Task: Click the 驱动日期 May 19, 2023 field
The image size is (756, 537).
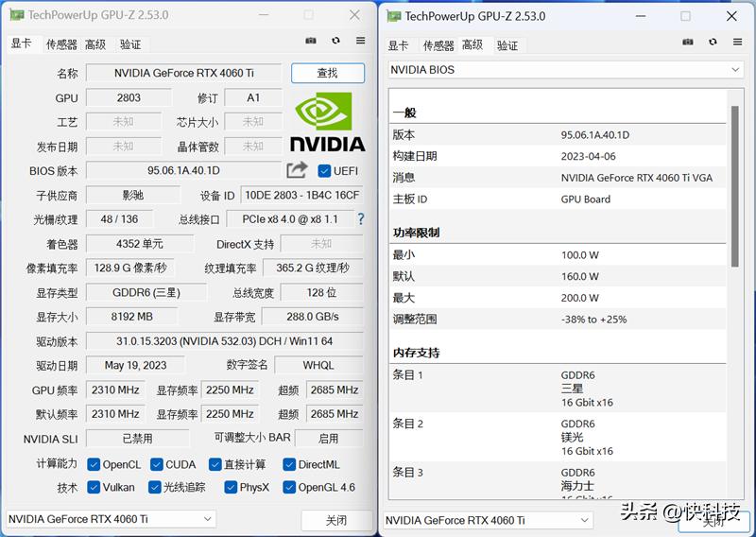Action: (135, 365)
